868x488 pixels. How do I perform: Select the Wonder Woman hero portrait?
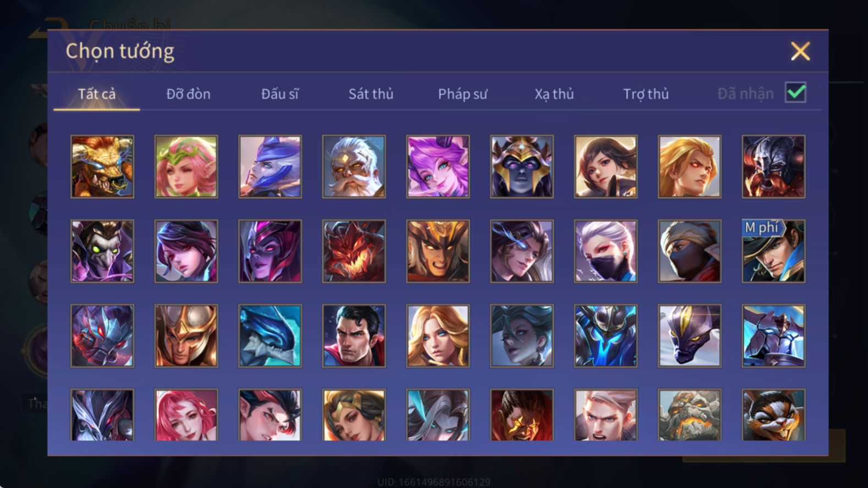pos(354,415)
